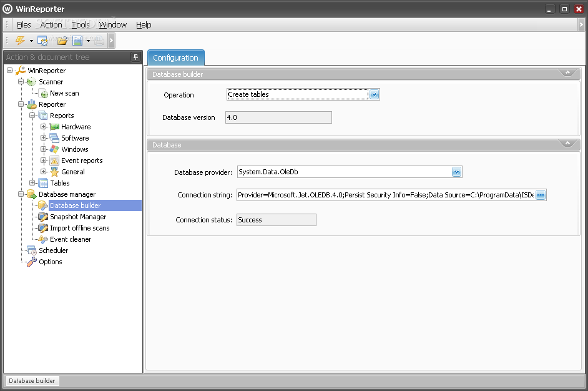
Task: Click the open folder toolbar icon
Action: tap(62, 40)
